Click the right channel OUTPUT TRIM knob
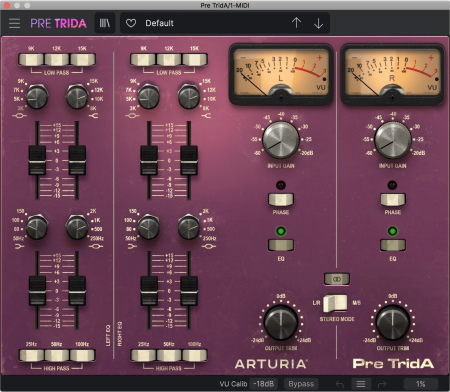This screenshot has height=392, width=450. tap(393, 322)
